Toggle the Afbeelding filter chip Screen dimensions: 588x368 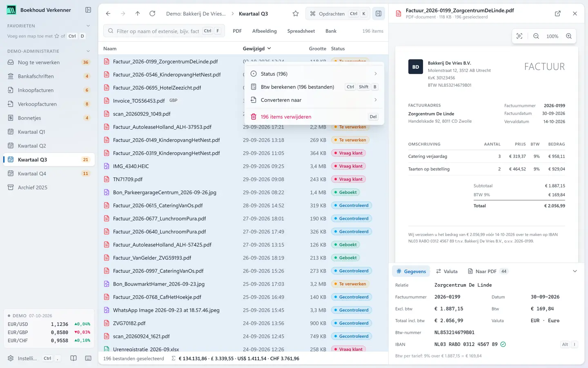tap(265, 31)
